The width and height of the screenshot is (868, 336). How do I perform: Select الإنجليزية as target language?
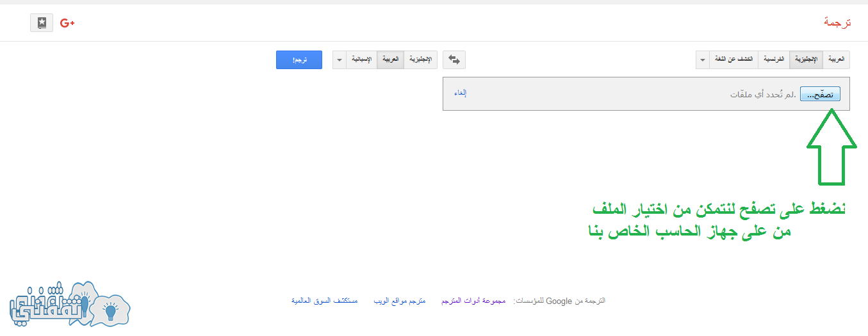pos(420,60)
